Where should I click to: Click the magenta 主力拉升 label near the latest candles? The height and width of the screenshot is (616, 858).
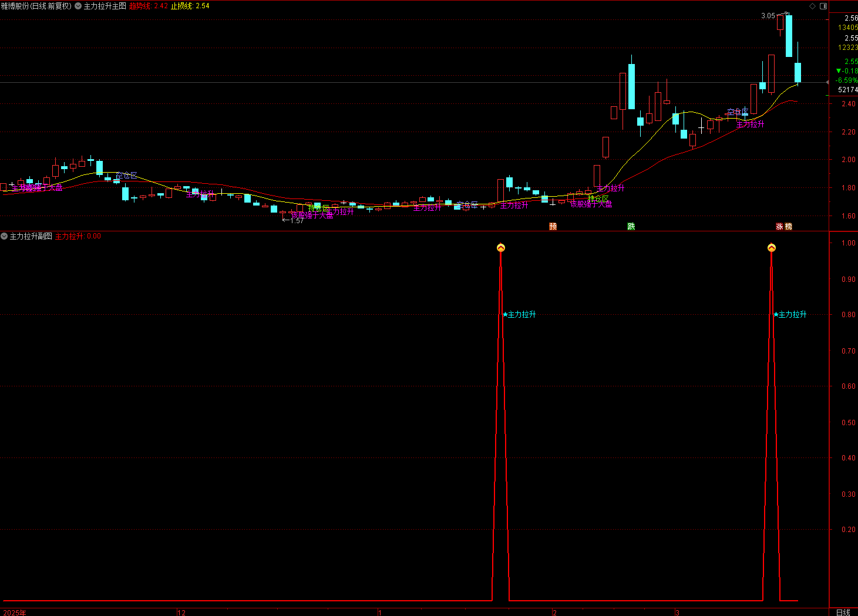[x=751, y=124]
